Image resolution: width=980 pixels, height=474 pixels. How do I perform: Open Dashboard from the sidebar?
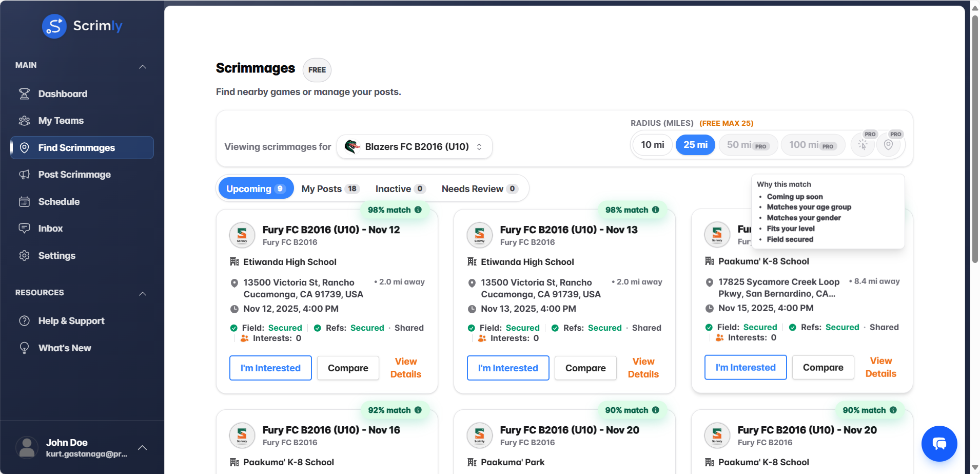(x=62, y=93)
